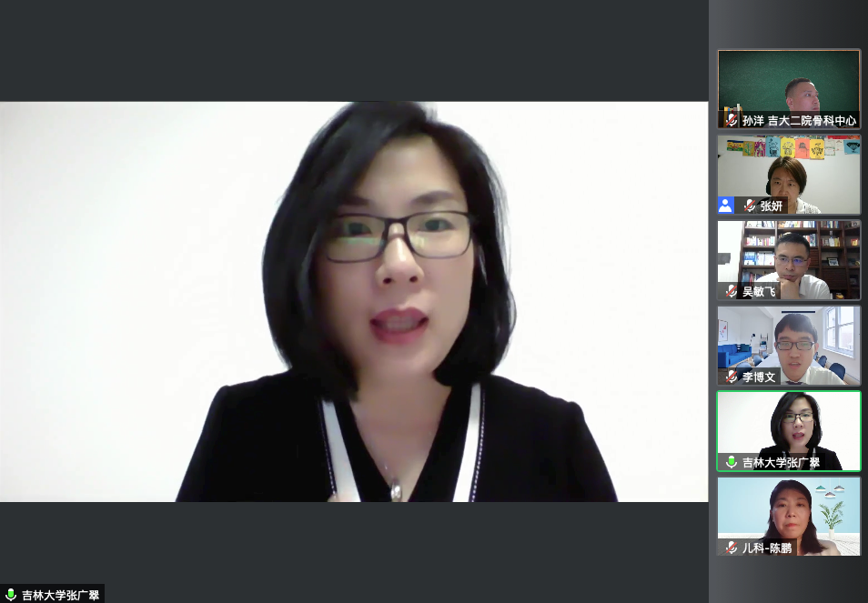Viewport: 868px width, 603px height.
Task: Click muted microphone icon beside 李博文
Action: pyautogui.click(x=732, y=377)
